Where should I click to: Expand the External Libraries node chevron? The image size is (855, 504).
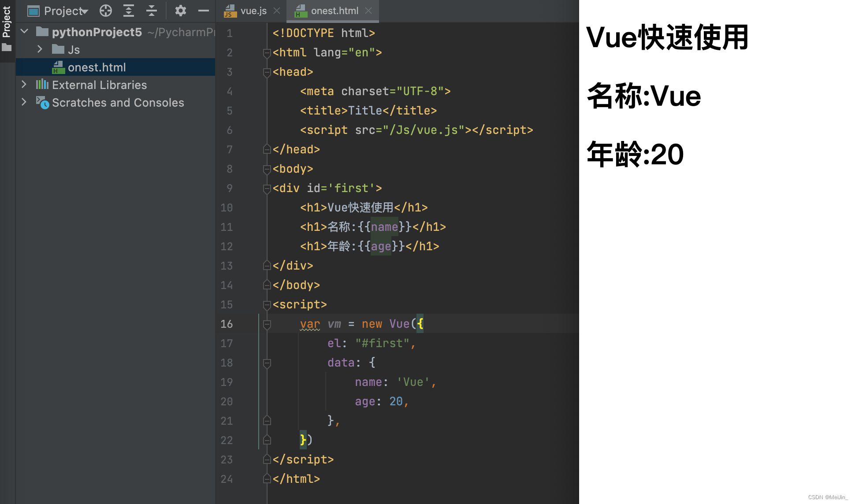[x=24, y=85]
